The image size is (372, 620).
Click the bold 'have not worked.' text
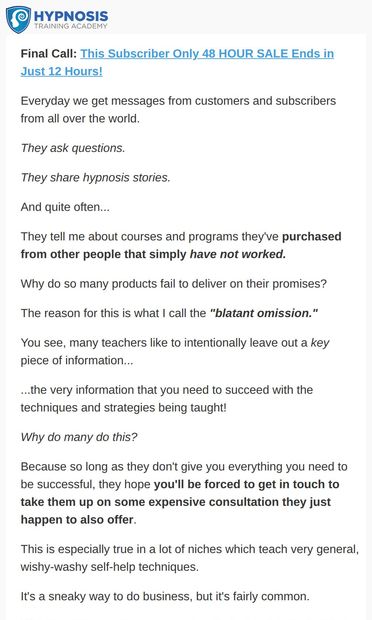tap(238, 254)
